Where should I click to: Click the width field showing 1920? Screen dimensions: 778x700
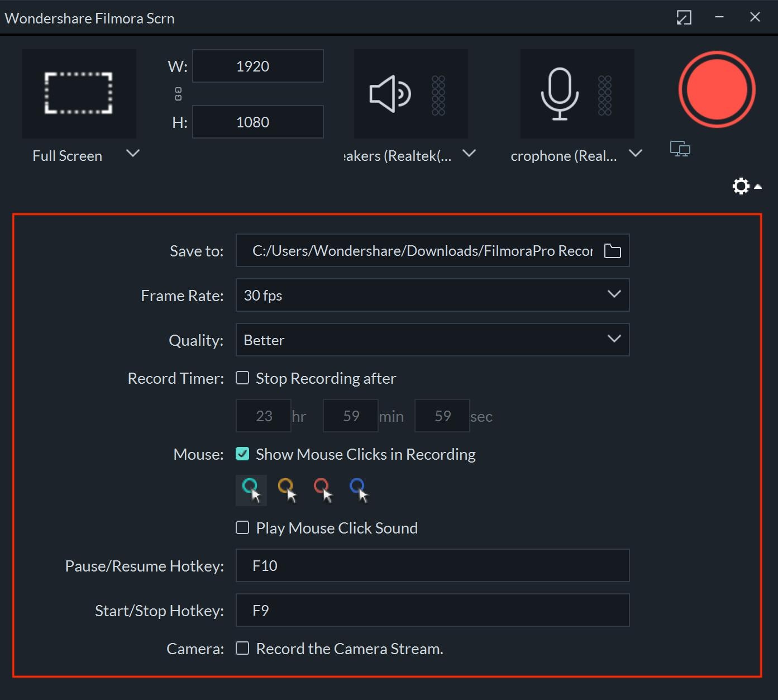(258, 66)
